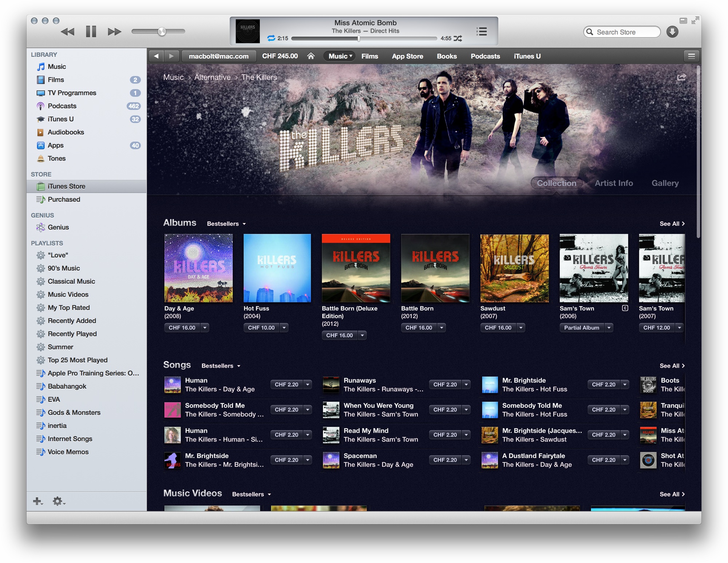Switch to Artist Info tab
Image resolution: width=728 pixels, height=563 pixels.
click(614, 183)
